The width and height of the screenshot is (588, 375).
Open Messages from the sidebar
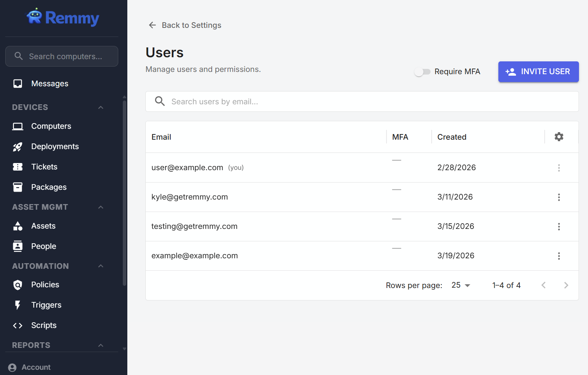pyautogui.click(x=50, y=83)
